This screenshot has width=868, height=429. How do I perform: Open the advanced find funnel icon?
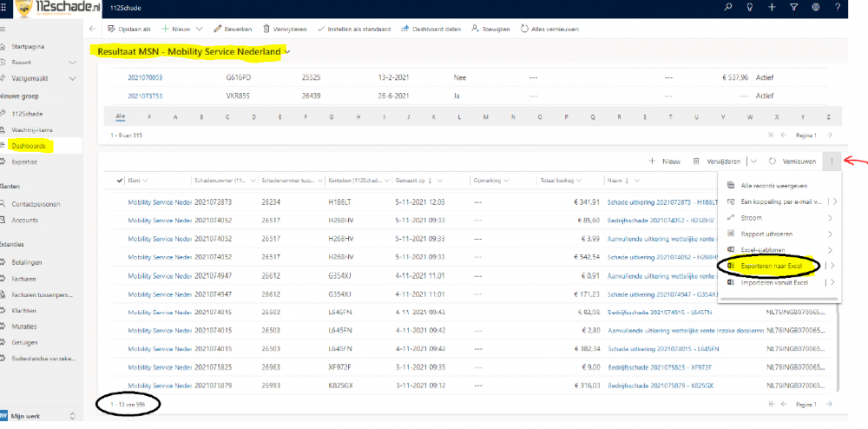(x=793, y=7)
